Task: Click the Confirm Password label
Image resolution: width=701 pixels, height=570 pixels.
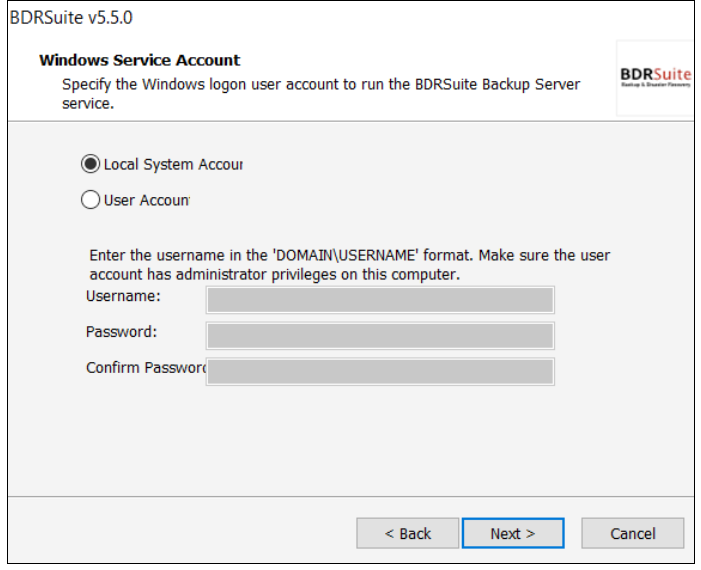Action: pyautogui.click(x=146, y=367)
